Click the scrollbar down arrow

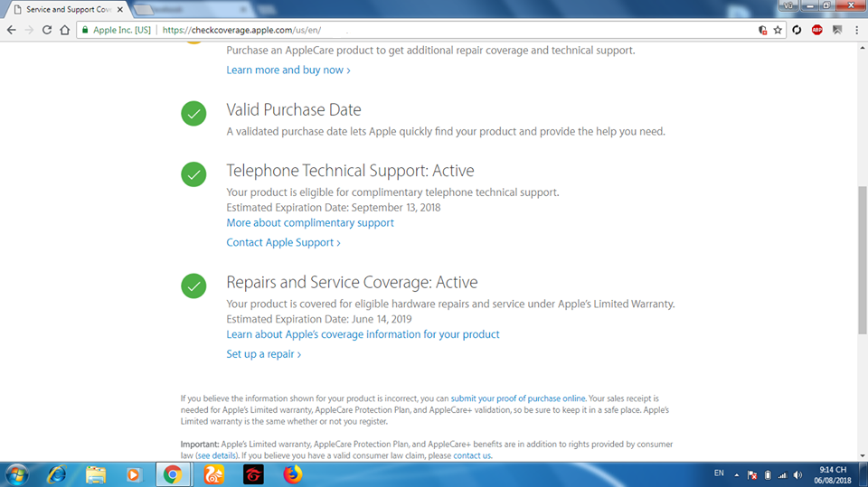pyautogui.click(x=863, y=456)
